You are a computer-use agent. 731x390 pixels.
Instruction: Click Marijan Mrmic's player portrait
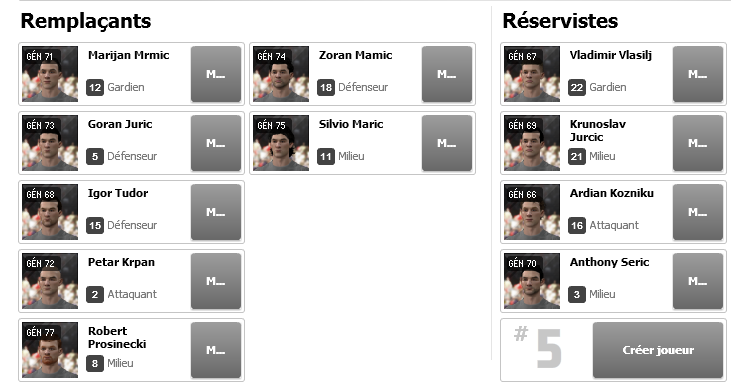[50, 74]
